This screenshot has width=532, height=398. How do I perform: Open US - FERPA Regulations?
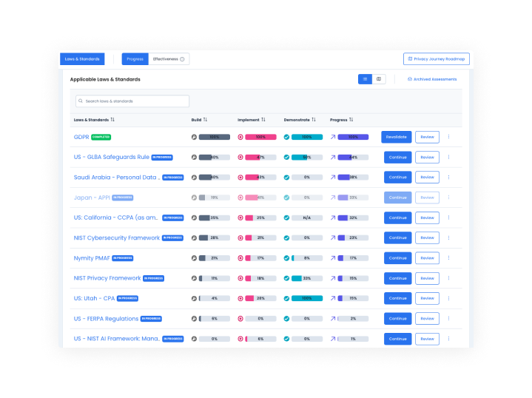click(107, 319)
